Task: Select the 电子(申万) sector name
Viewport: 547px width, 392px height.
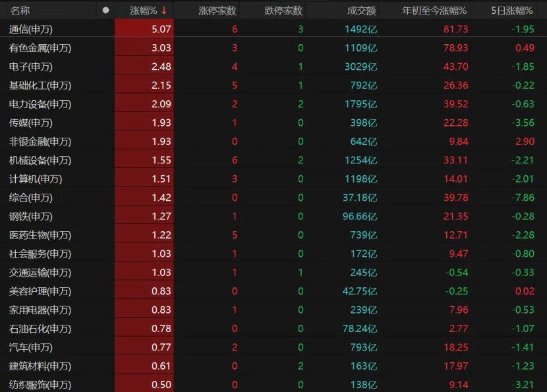Action: 31,67
